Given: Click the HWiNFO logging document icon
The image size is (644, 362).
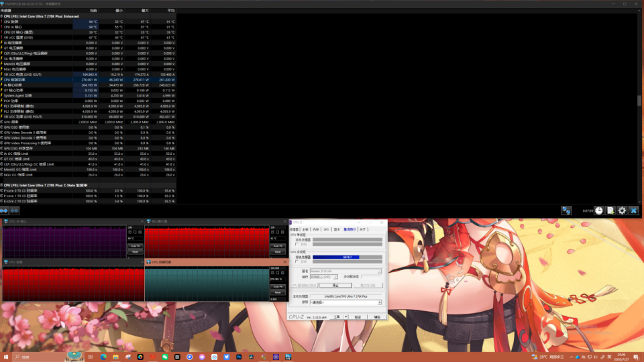Looking at the screenshot, I should click(610, 210).
